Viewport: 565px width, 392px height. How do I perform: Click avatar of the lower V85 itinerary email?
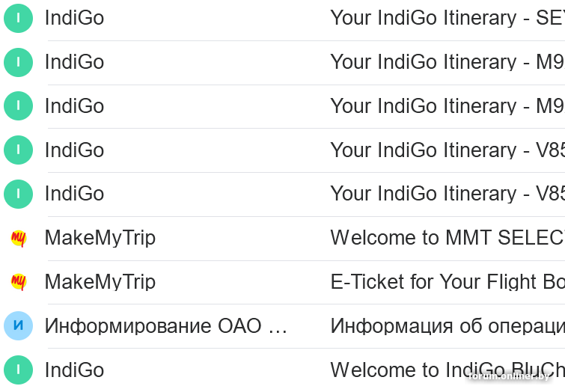tap(18, 194)
